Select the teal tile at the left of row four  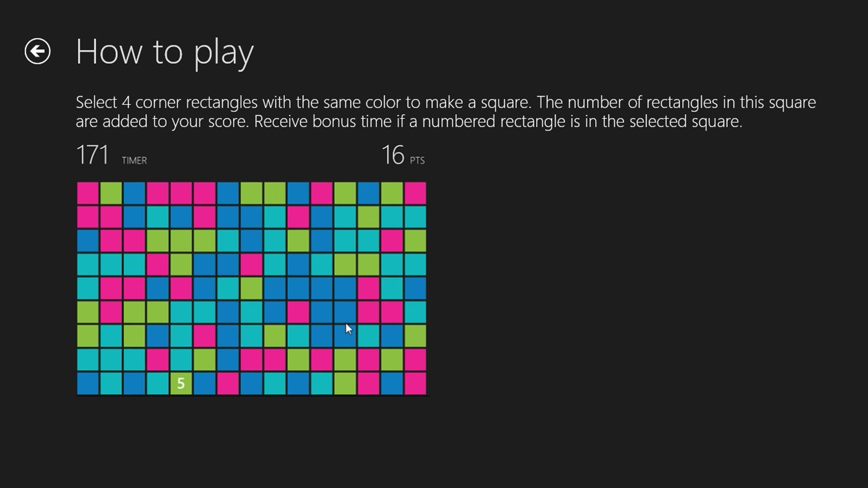pyautogui.click(x=87, y=264)
